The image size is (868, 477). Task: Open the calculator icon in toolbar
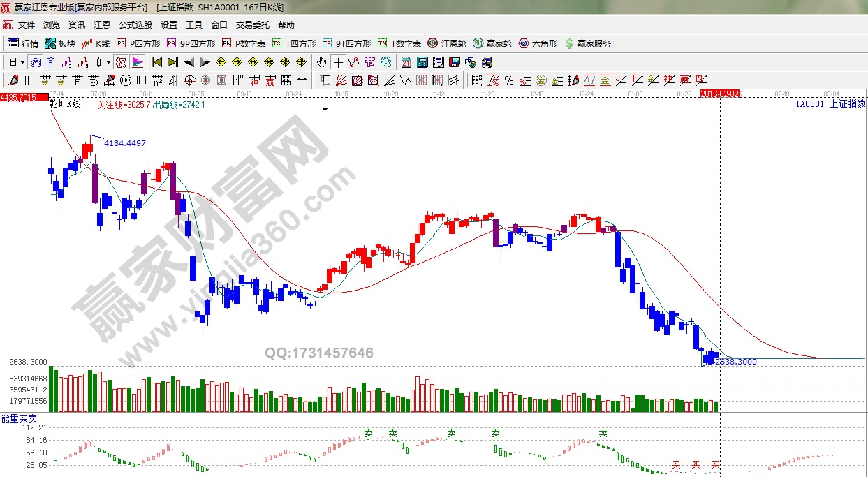click(422, 62)
